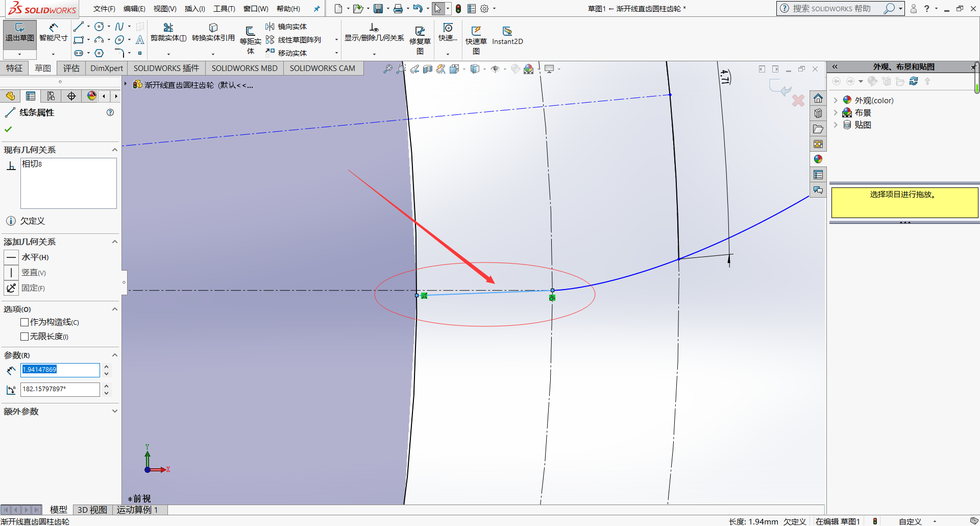Open the 工具(T) menu
This screenshot has height=526, width=980.
(x=224, y=9)
